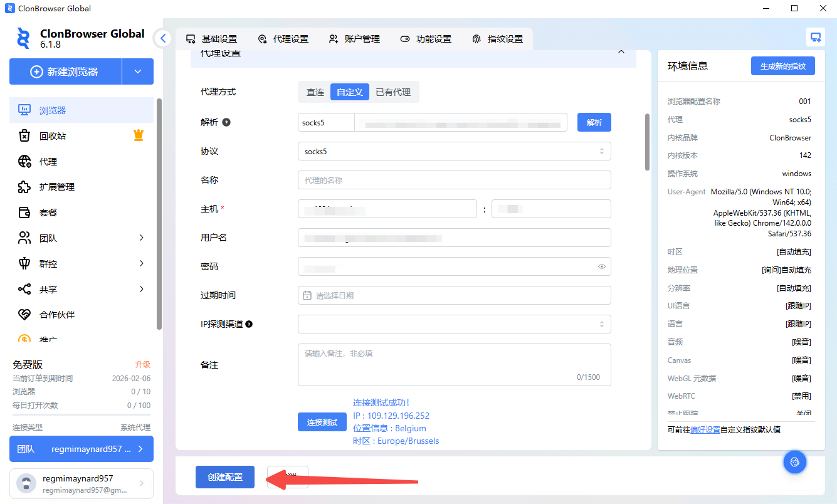The image size is (837, 504).
Task: Click the floating support chat icon
Action: 794,463
